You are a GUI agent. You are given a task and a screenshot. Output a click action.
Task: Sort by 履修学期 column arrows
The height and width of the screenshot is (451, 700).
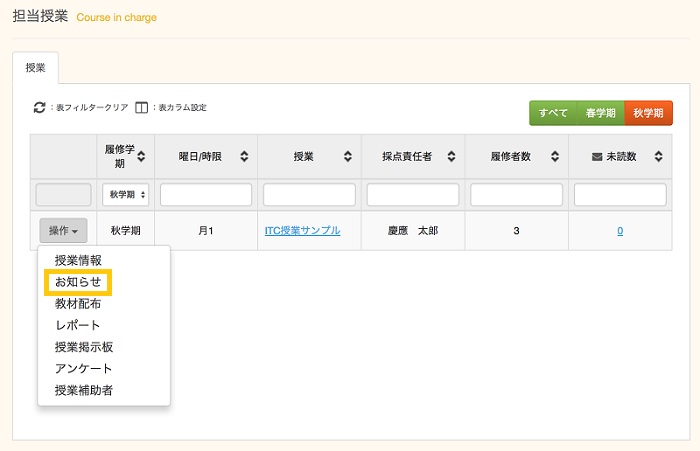coord(141,156)
